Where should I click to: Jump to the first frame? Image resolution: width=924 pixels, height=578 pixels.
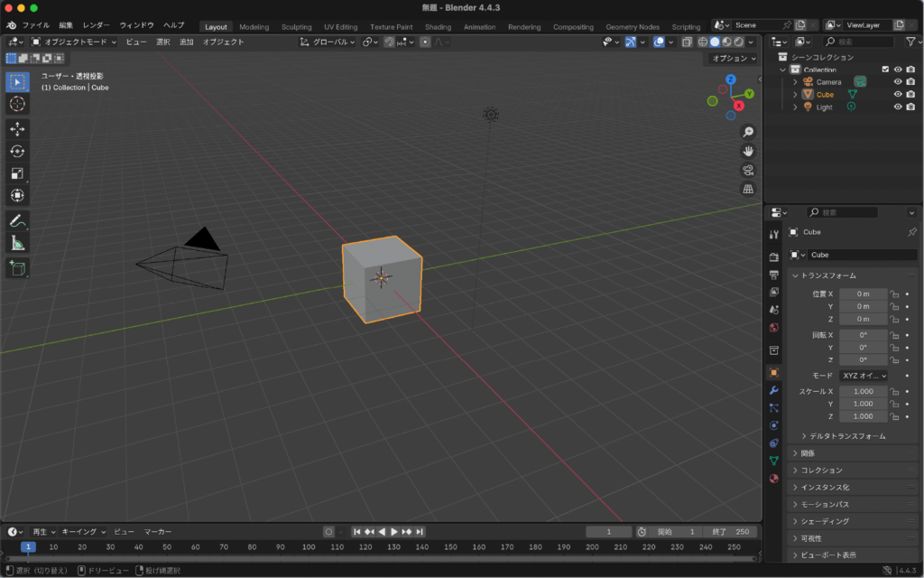tap(356, 532)
